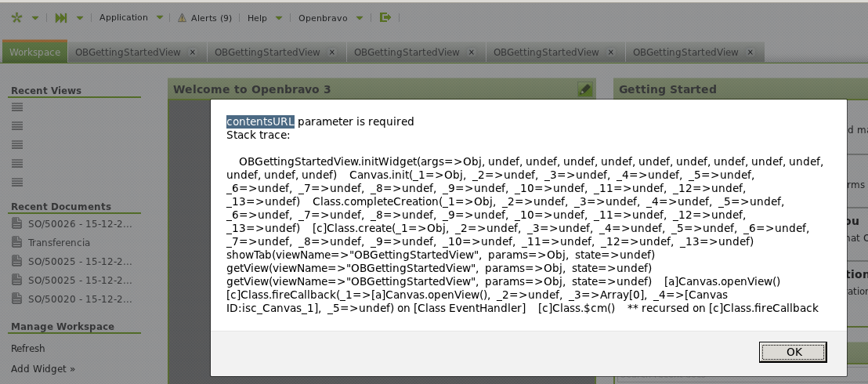
Task: Close the fifth OBGettingStartedView tab
Action: coord(750,52)
